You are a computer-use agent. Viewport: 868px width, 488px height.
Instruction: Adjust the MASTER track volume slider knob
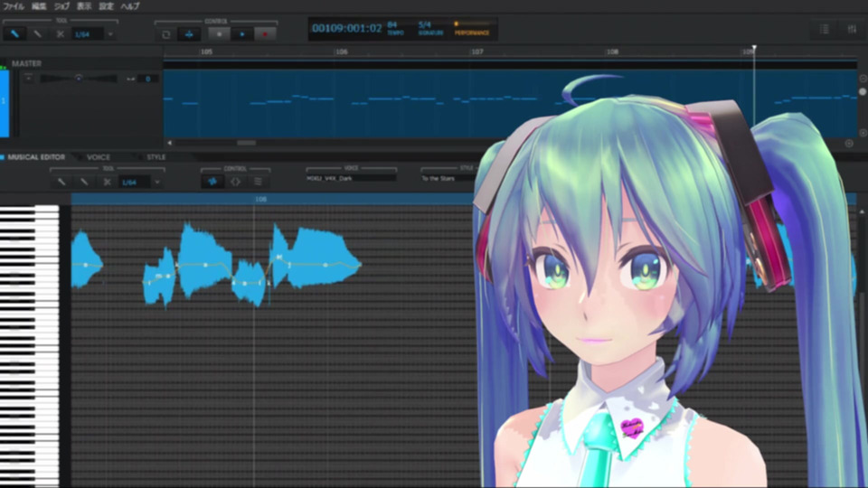click(x=79, y=78)
